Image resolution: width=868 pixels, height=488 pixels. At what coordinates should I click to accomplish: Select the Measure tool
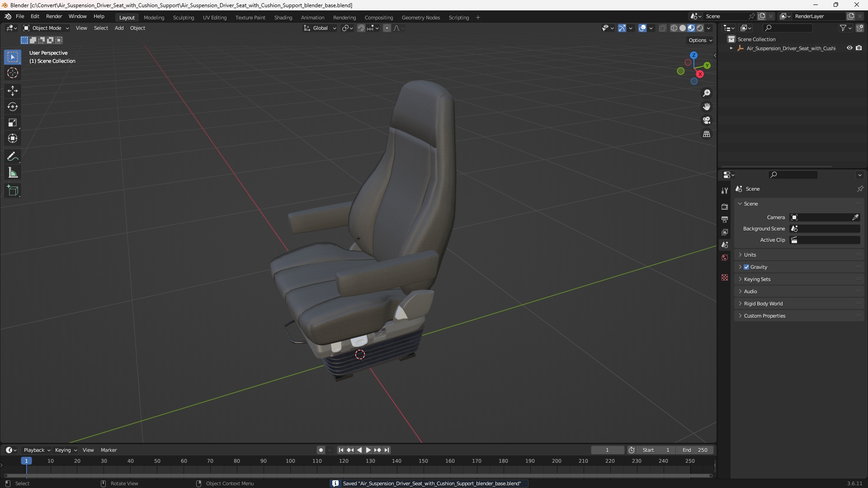(13, 173)
